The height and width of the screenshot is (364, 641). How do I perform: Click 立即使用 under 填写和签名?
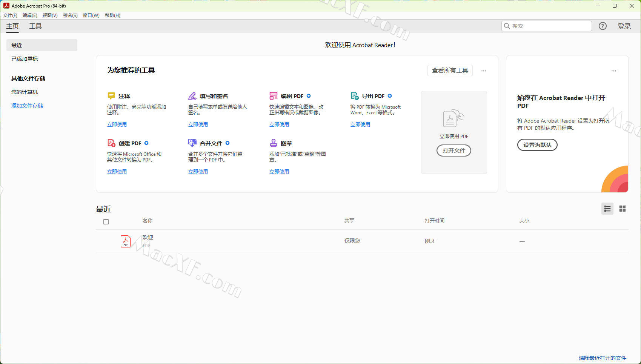click(x=198, y=124)
